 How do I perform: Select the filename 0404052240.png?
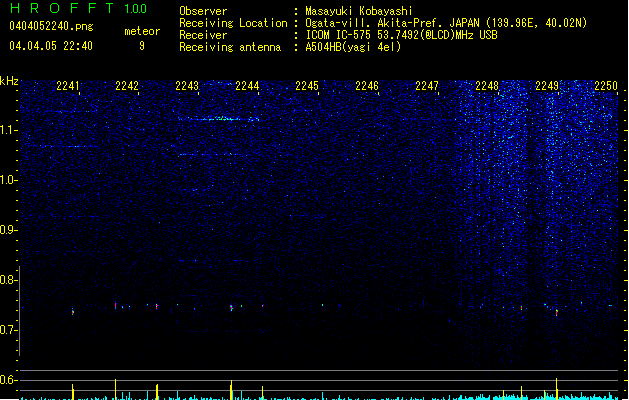coord(51,26)
